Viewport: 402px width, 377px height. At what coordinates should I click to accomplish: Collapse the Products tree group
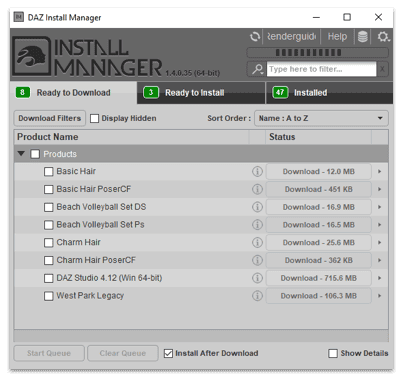pos(21,154)
